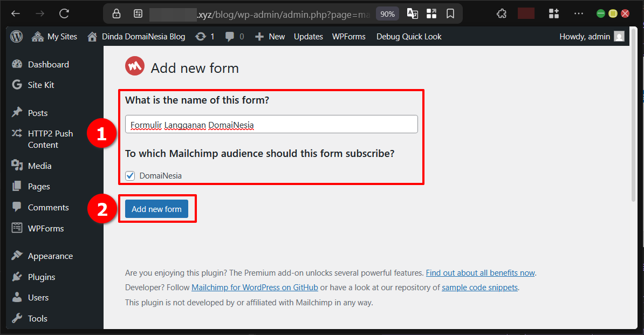Click inside the form name input field
Image resolution: width=644 pixels, height=335 pixels.
(270, 124)
